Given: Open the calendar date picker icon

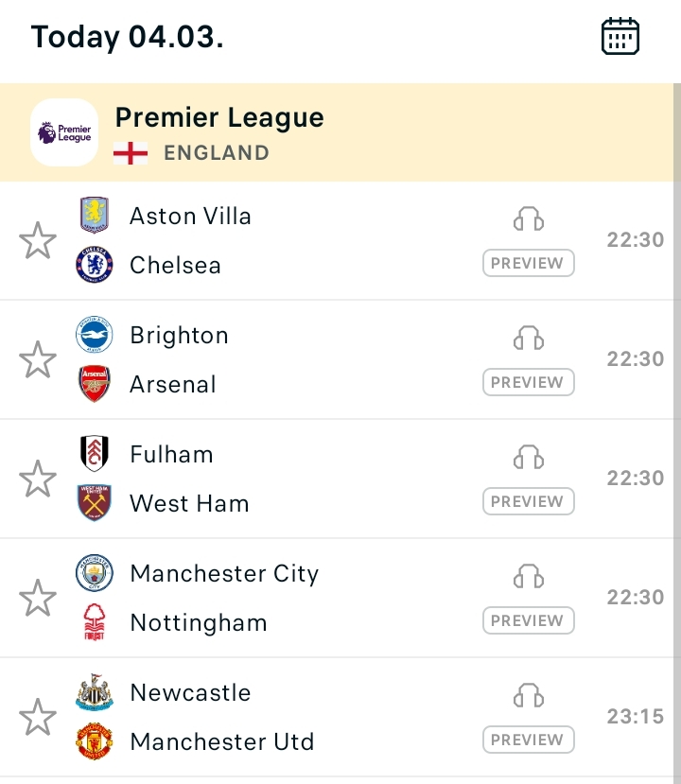Looking at the screenshot, I should (620, 37).
